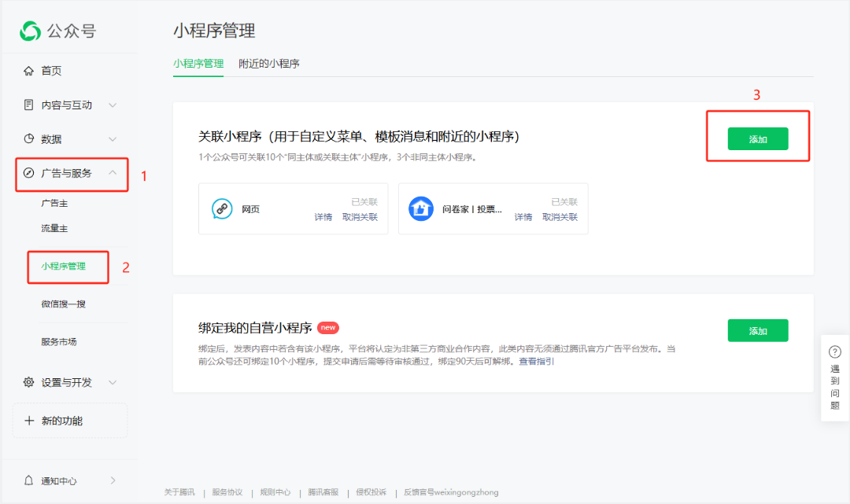Click the 遇到问题 help panel text
The image size is (850, 504).
point(835,387)
